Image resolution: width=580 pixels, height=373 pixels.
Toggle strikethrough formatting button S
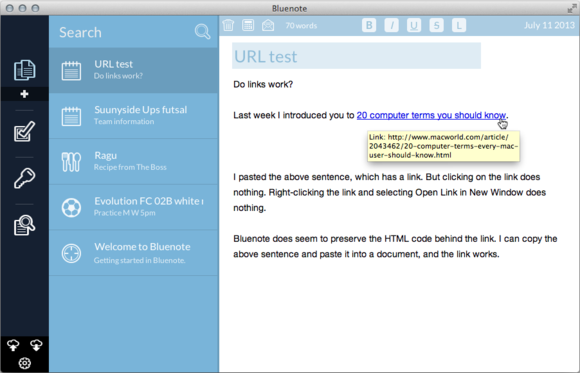coord(436,25)
